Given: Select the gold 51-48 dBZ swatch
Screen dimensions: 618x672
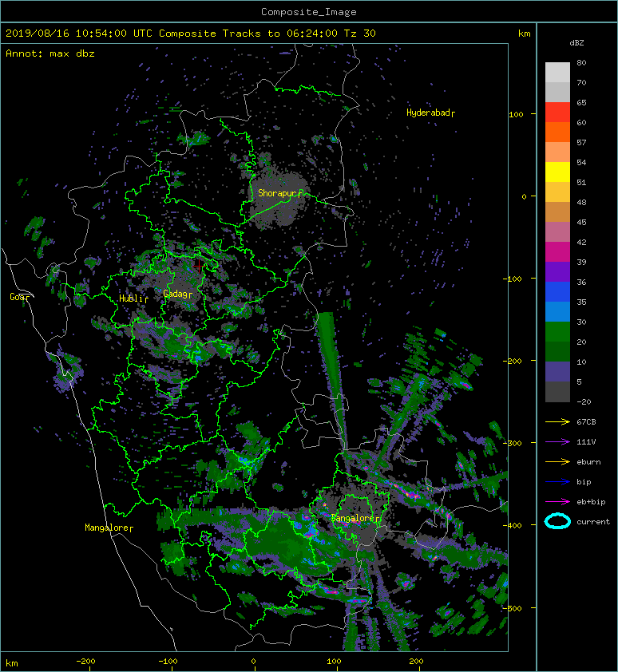Looking at the screenshot, I should tap(557, 192).
